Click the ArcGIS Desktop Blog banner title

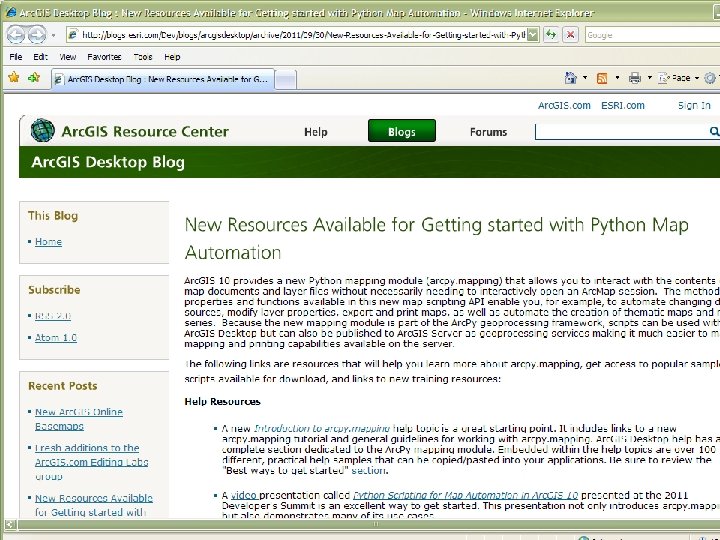click(x=108, y=162)
